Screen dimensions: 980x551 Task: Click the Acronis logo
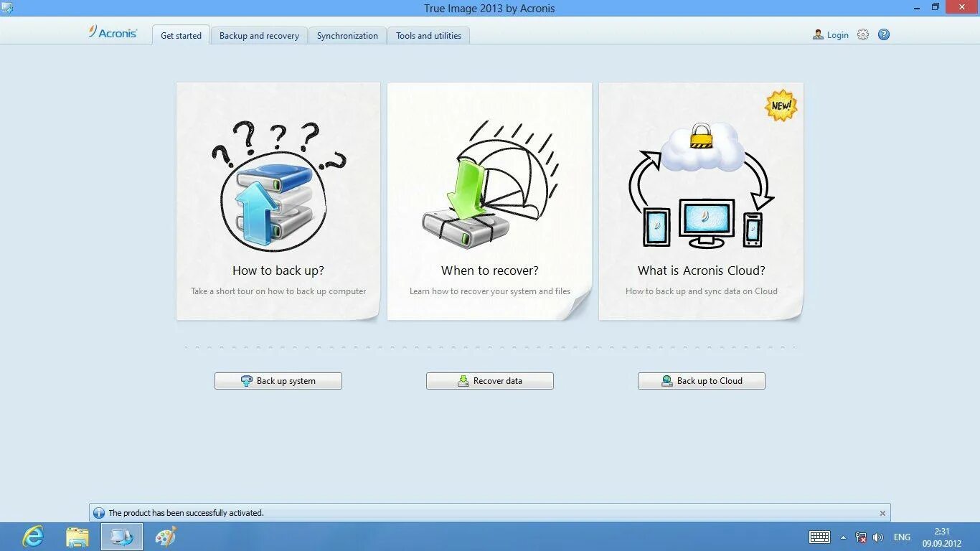113,32
